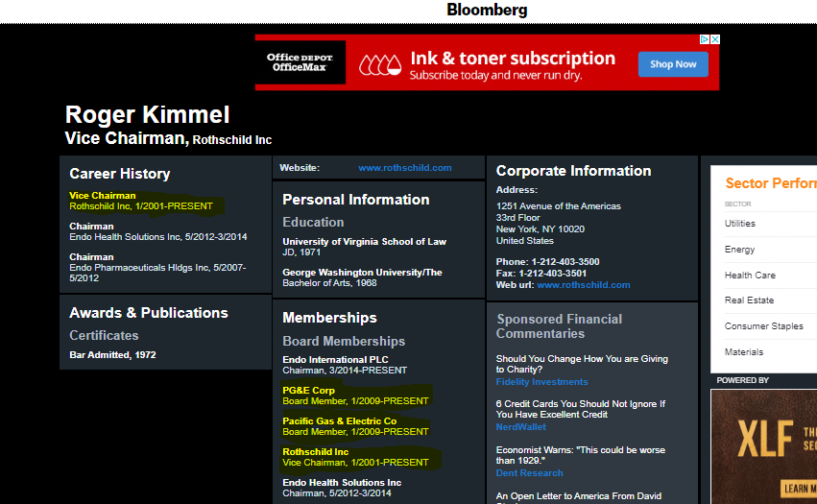Open NerdWallet sponsored link

(x=520, y=427)
